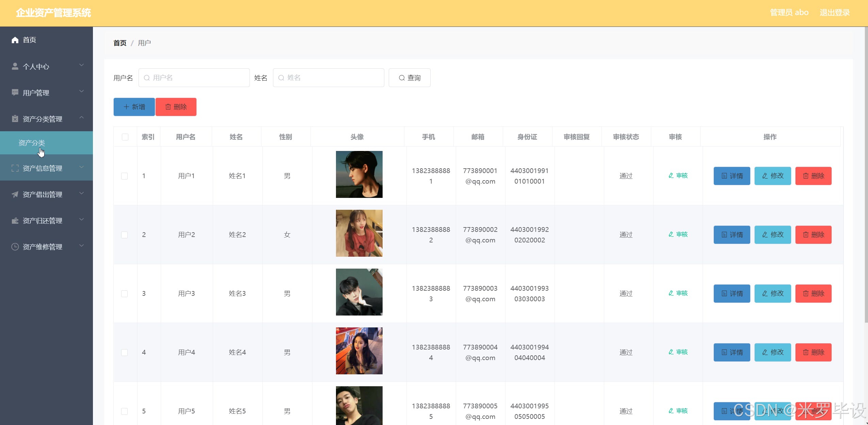Screen dimensions: 868x425
Task: Go to 首页 in the breadcrumb
Action: 120,43
